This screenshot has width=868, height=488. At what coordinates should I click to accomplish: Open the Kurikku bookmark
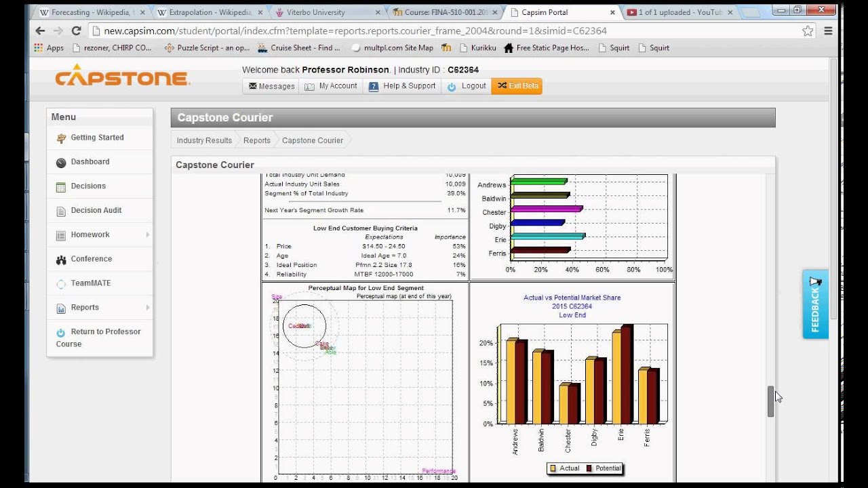tap(478, 47)
